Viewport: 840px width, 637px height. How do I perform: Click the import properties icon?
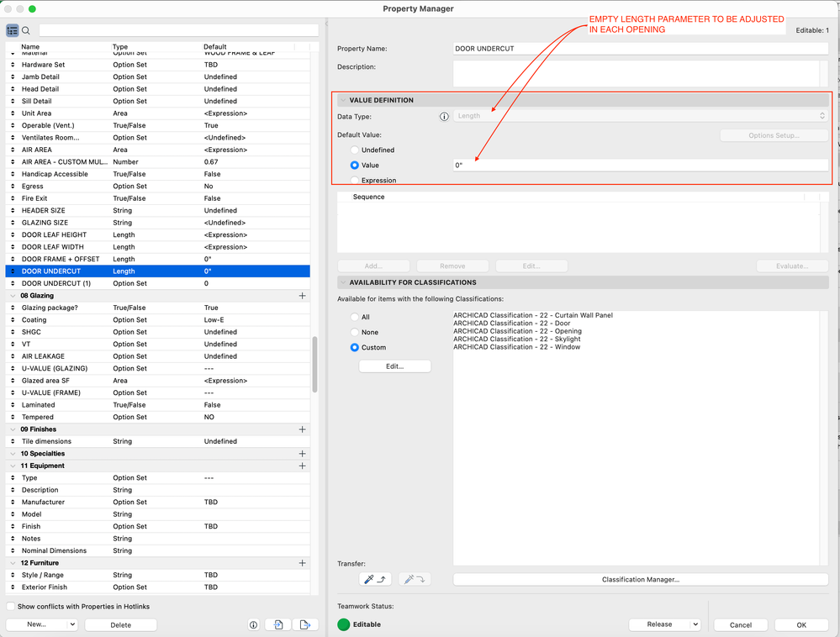pos(278,624)
